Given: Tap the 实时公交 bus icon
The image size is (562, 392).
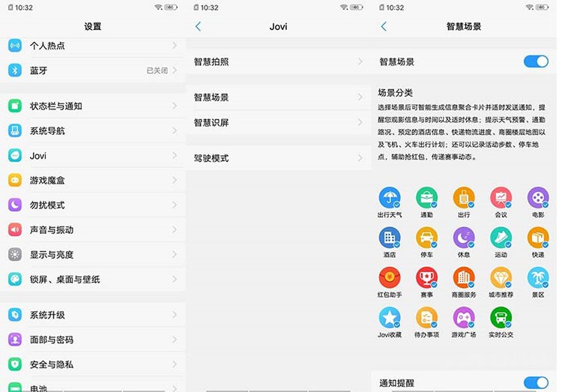Looking at the screenshot, I should point(501,317).
